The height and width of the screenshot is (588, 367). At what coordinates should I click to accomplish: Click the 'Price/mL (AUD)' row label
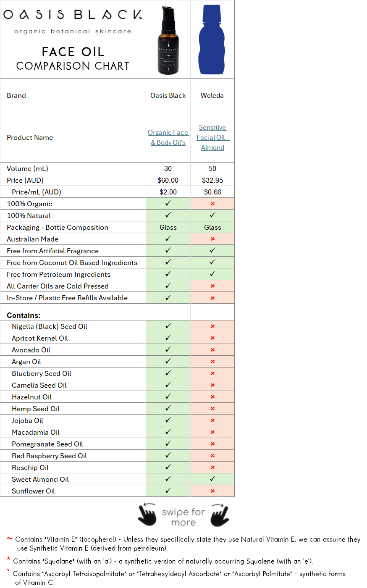tap(37, 192)
